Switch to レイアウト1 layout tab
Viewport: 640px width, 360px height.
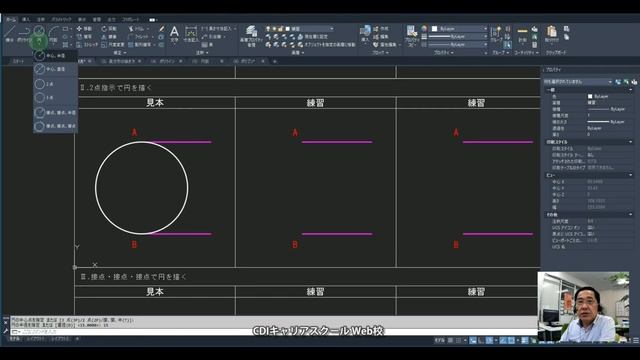36,339
